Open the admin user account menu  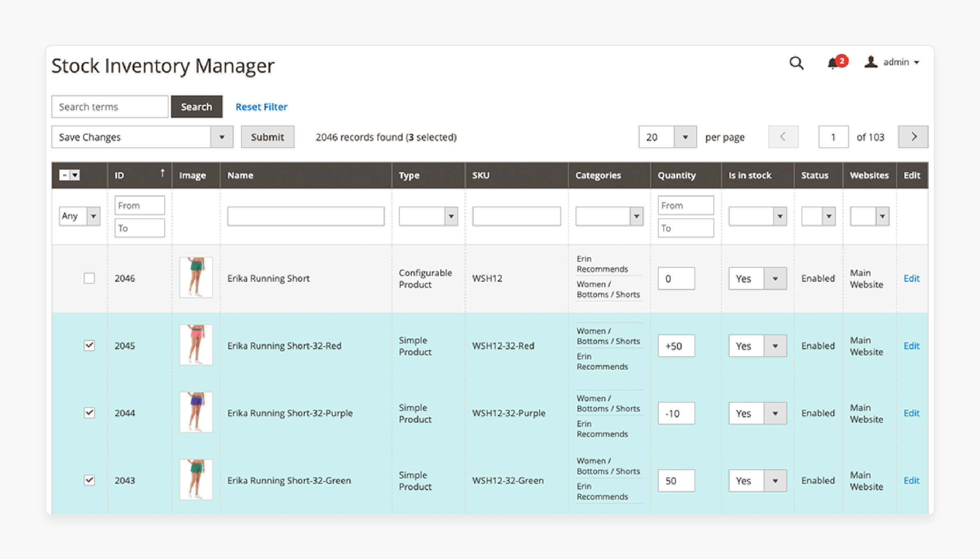[x=892, y=62]
